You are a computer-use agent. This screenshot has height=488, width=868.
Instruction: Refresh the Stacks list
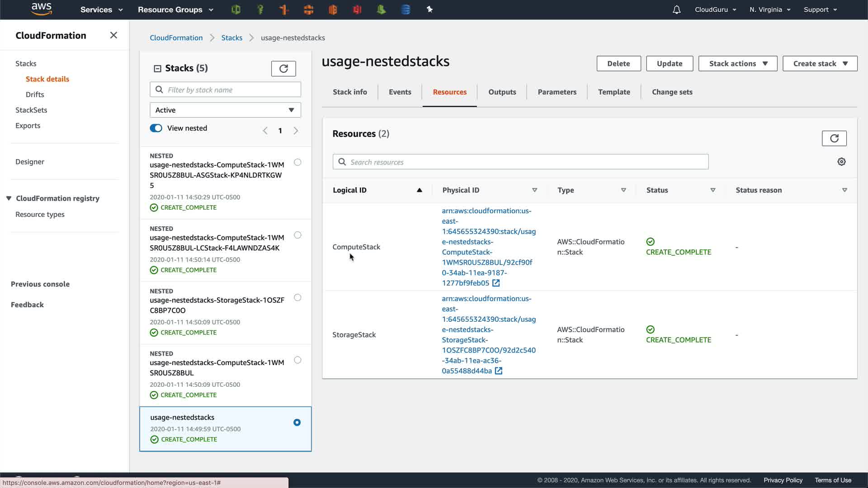[x=283, y=69]
